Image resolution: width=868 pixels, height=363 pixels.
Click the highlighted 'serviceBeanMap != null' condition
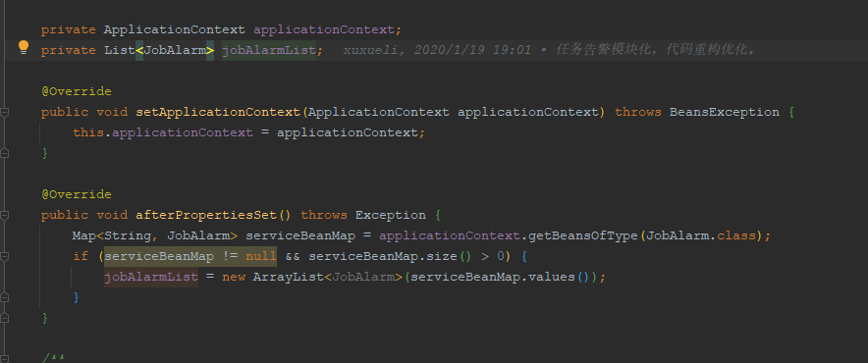pos(190,257)
